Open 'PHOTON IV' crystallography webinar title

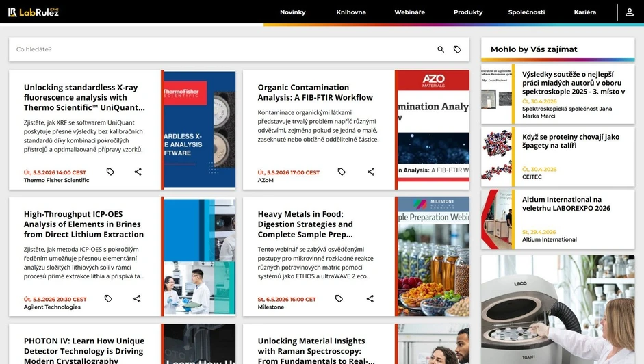coord(84,351)
